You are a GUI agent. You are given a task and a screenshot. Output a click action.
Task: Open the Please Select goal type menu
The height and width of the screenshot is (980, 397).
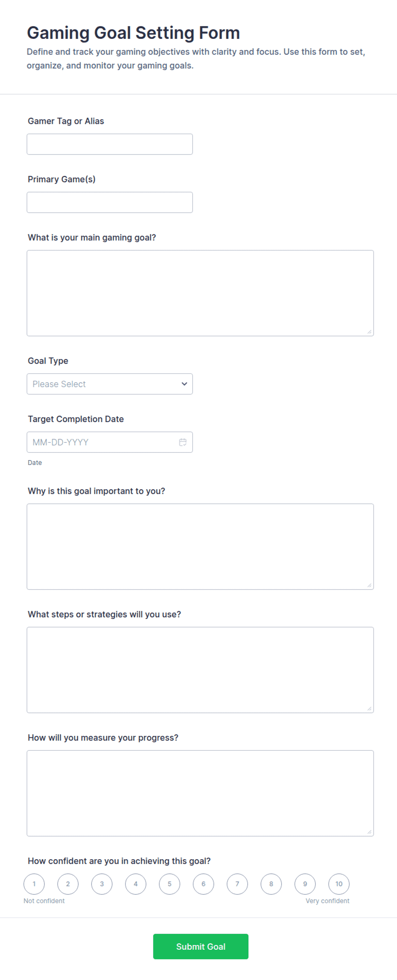click(110, 384)
